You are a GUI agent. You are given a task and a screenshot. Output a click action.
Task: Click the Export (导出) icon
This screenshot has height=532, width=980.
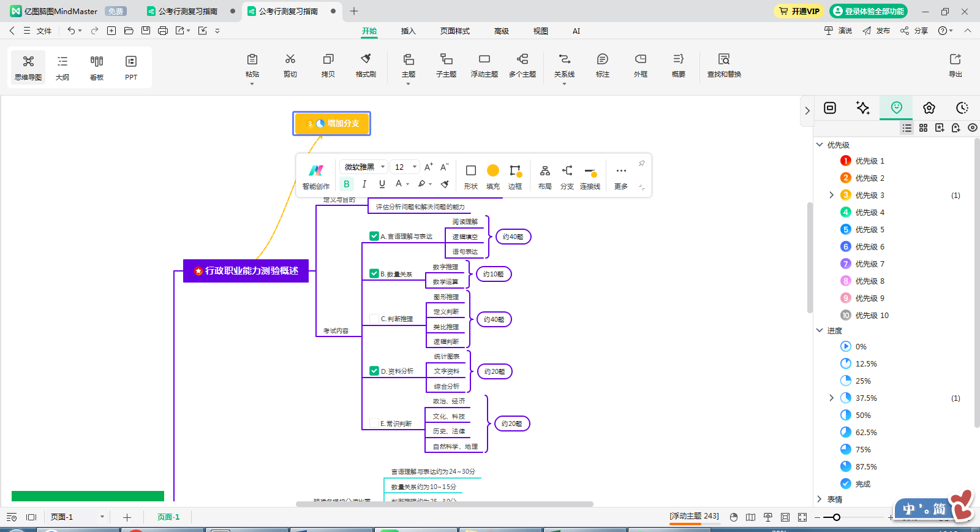955,65
